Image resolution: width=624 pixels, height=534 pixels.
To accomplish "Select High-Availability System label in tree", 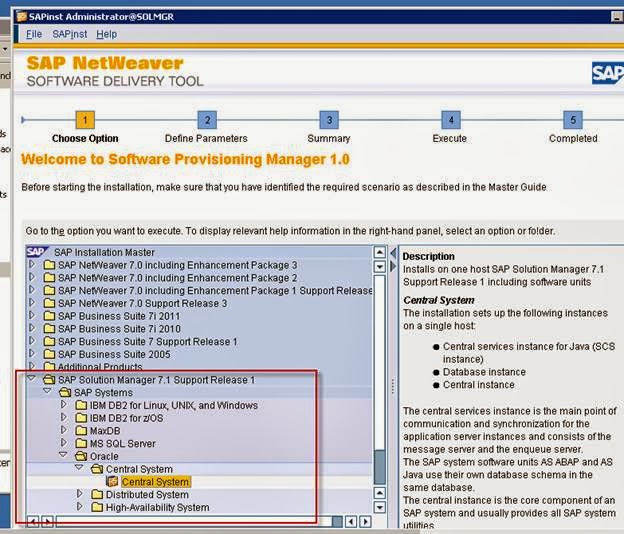I will [158, 507].
